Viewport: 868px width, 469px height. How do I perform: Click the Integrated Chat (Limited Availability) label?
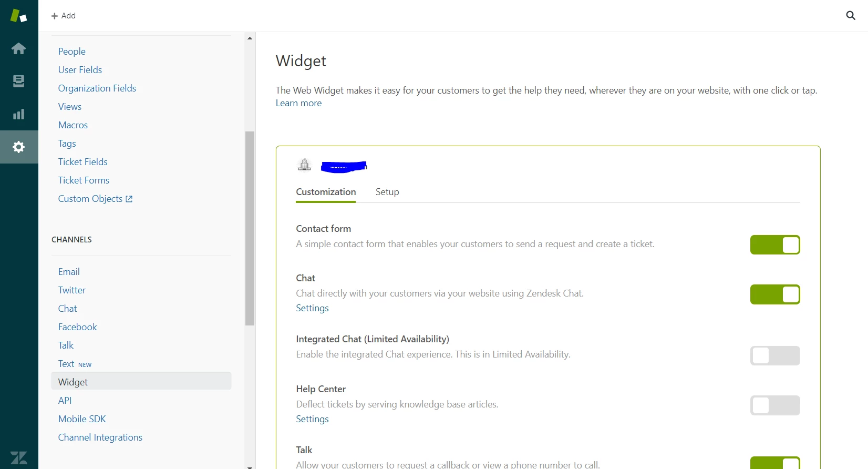(373, 339)
